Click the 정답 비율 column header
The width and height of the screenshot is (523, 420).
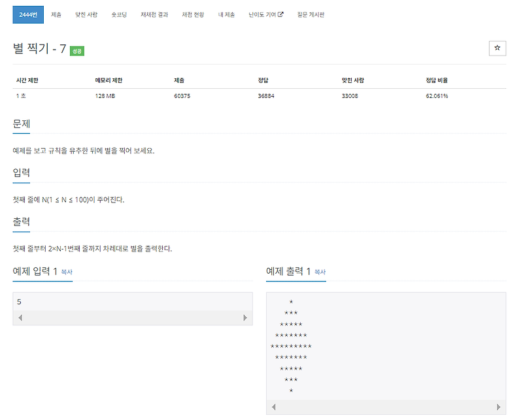(x=438, y=80)
